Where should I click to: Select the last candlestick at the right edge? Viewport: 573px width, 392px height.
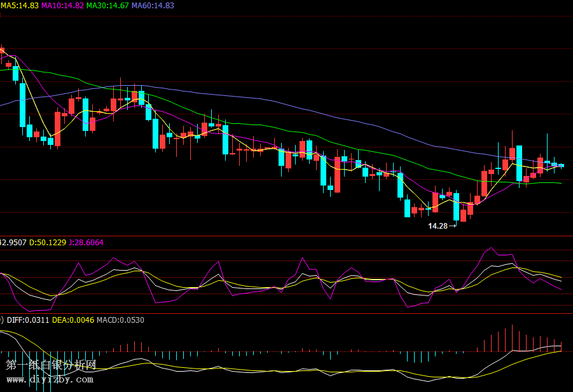pos(561,165)
